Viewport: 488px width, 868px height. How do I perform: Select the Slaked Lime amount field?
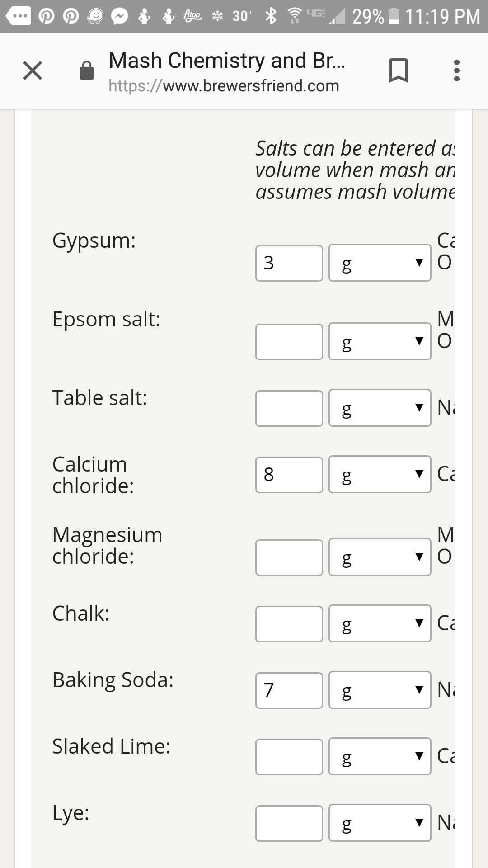click(289, 757)
